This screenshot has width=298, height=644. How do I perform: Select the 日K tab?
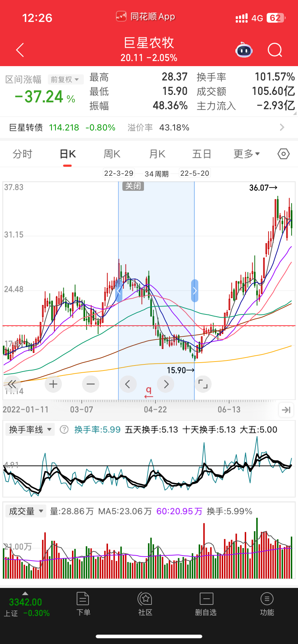click(x=68, y=154)
